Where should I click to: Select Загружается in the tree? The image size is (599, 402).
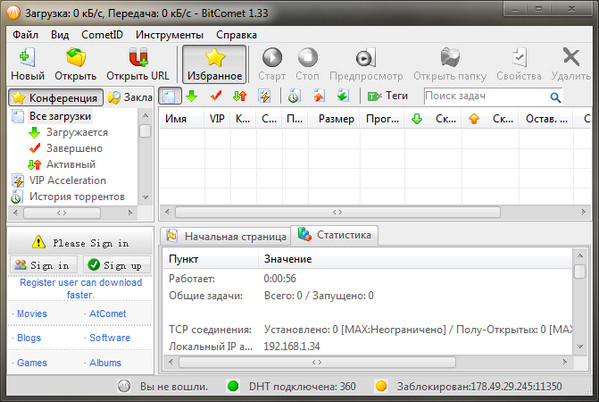tap(77, 132)
